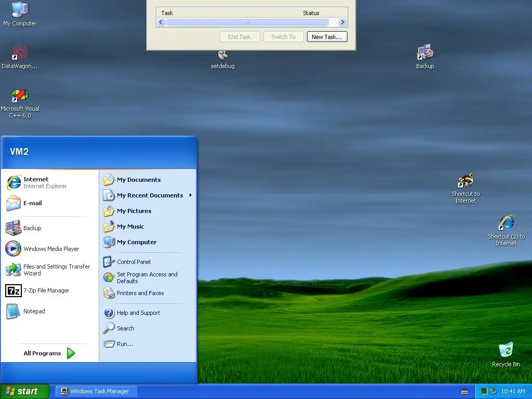Screen dimensions: 532x399
Task: Start Windows Media Player
Action: [49, 249]
